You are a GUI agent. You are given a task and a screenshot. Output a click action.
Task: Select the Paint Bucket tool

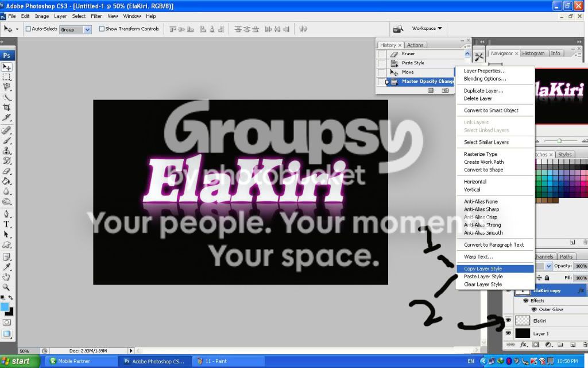point(7,181)
